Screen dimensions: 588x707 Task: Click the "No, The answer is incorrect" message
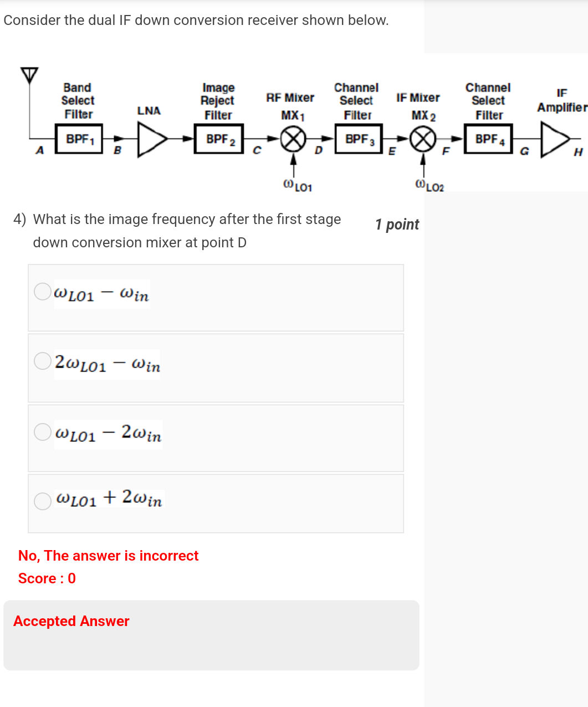[108, 556]
